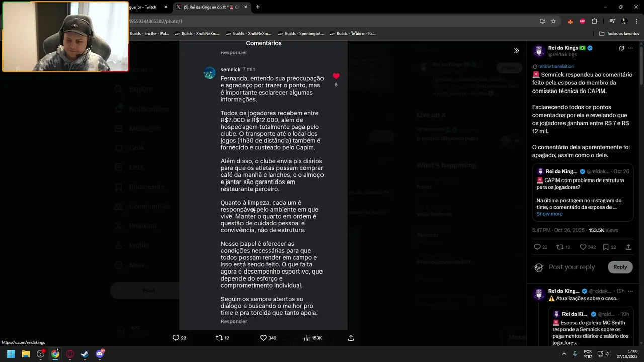Open the quoted Oct 26 CAPIM post
644x362 pixels.
[583, 193]
